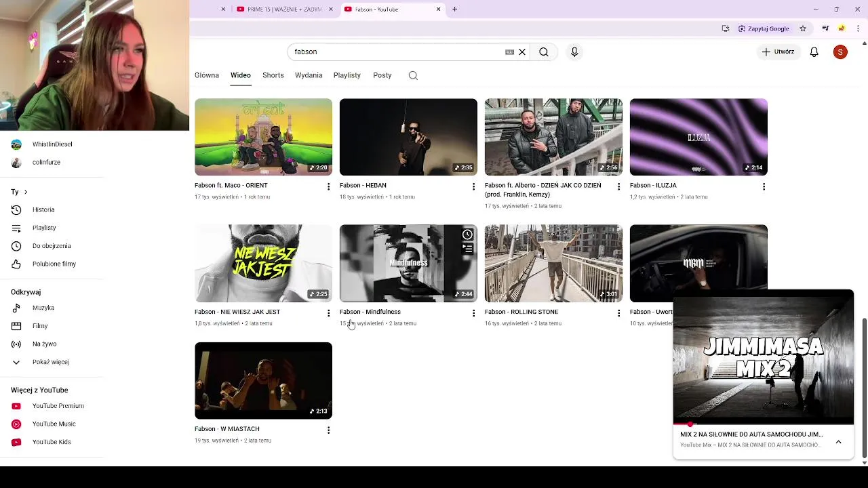Open YouTube Music link
Screen dimensions: 868x488
tap(54, 424)
